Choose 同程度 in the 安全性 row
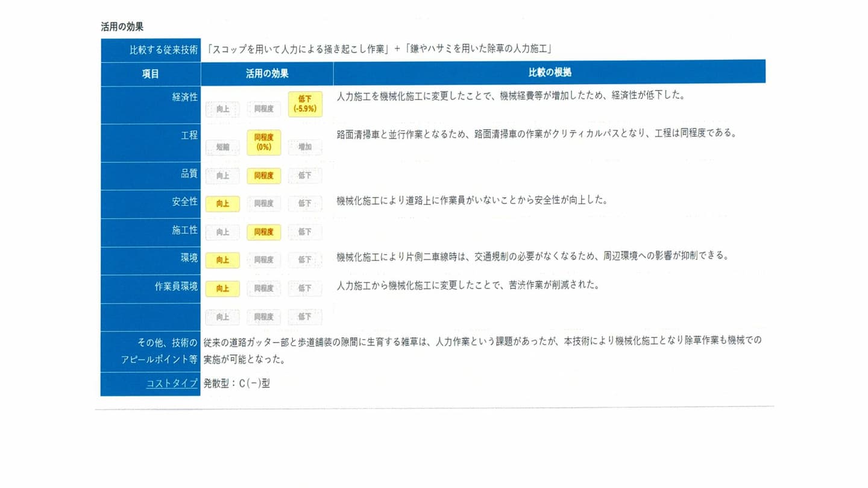 pos(263,204)
